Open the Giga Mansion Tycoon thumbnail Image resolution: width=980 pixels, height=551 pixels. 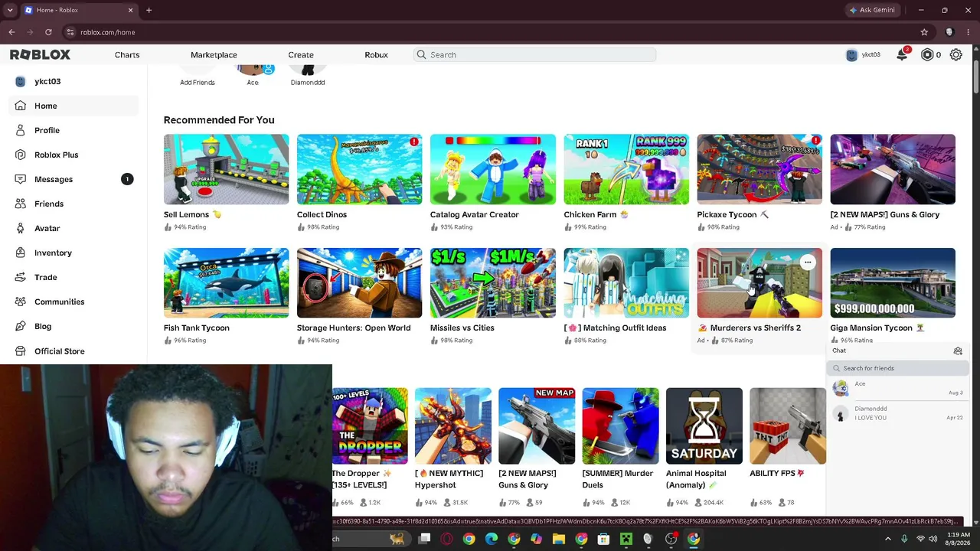coord(893,282)
